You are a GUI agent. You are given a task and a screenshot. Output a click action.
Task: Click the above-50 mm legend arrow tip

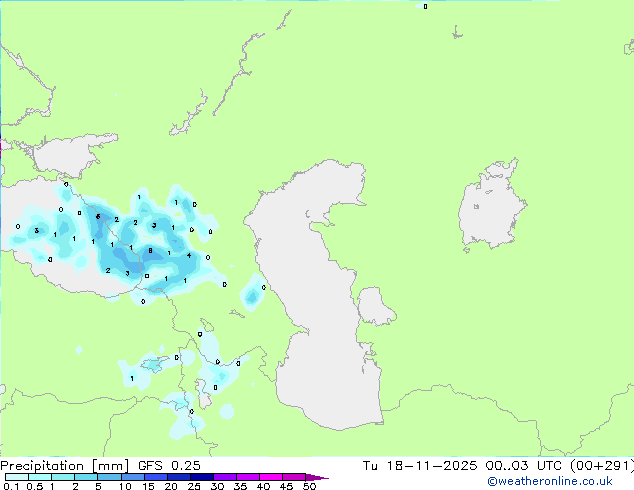(317, 477)
